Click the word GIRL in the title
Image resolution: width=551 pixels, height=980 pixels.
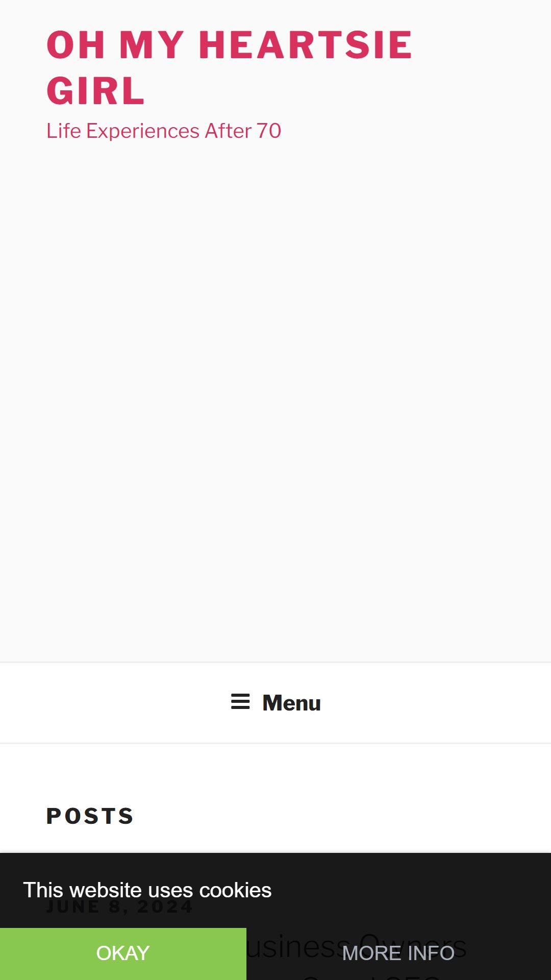point(96,91)
